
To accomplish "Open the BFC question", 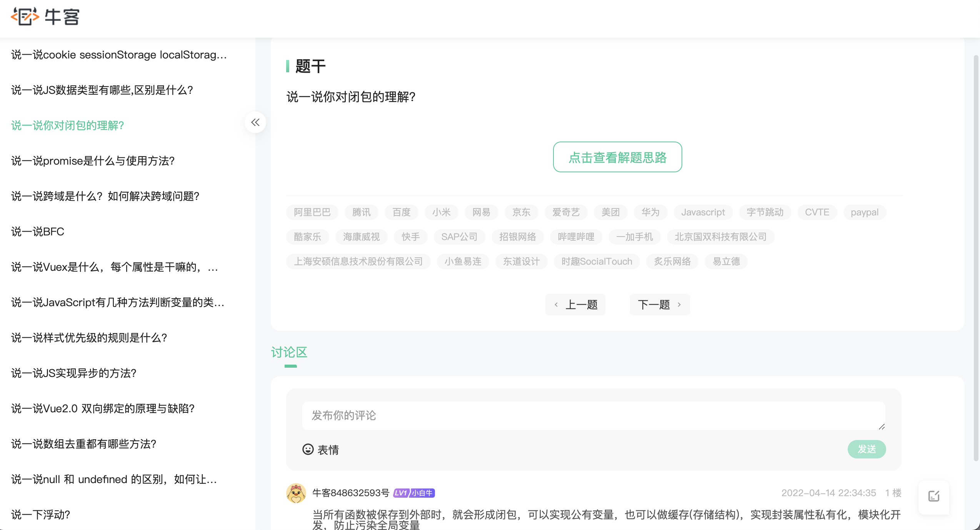I will (38, 232).
